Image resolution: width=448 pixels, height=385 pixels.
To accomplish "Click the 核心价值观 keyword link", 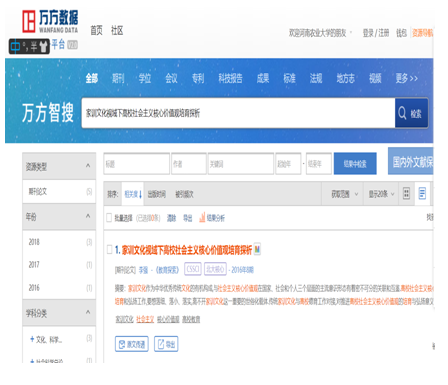I will pos(168,319).
